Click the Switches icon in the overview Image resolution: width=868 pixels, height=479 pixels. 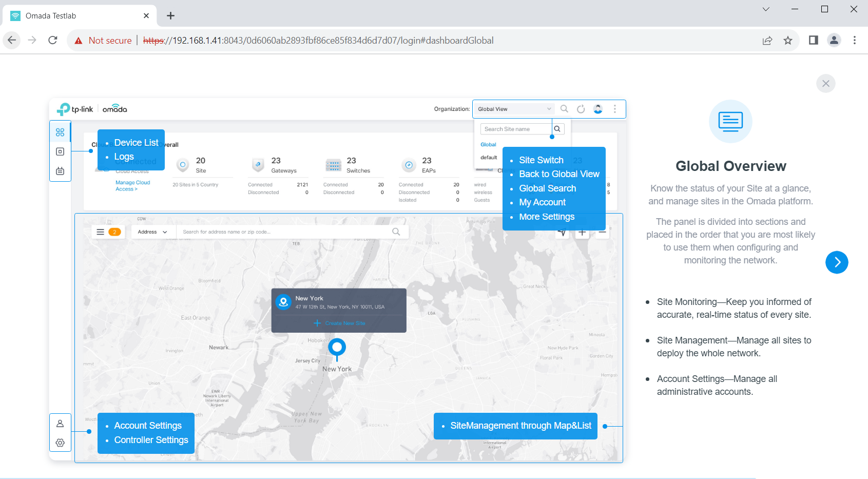coord(334,165)
